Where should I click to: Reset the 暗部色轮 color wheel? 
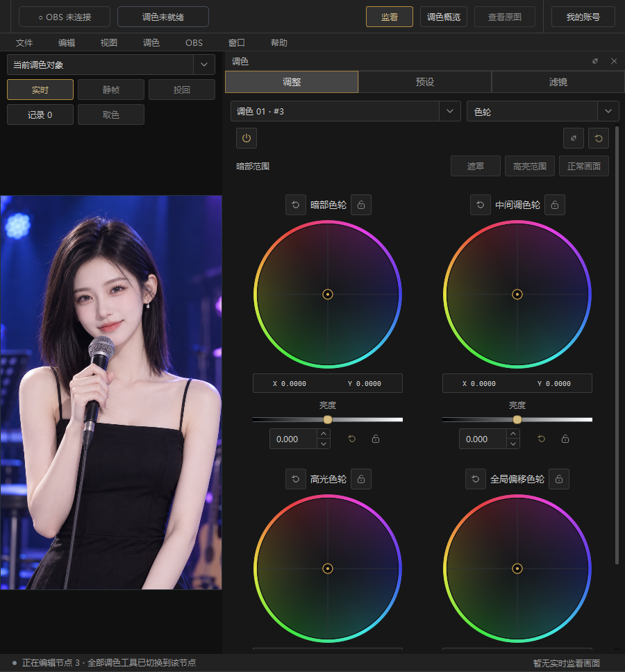click(x=296, y=205)
